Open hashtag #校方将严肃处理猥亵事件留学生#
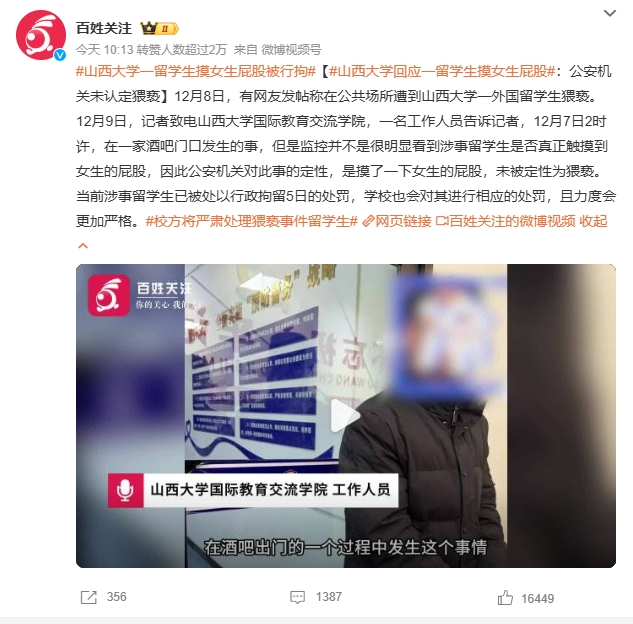The width and height of the screenshot is (633, 624). [x=252, y=221]
